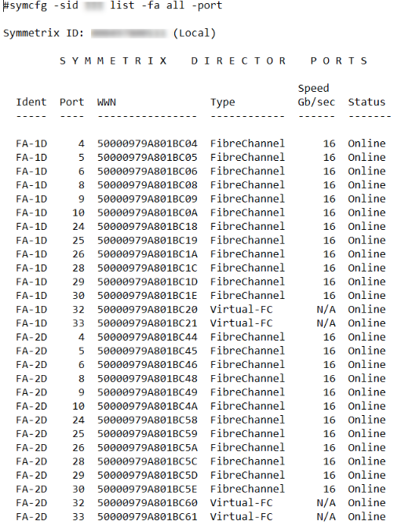Image resolution: width=394 pixels, height=532 pixels.
Task: Select WWN 50000979A801BC1E
Action: click(x=148, y=296)
